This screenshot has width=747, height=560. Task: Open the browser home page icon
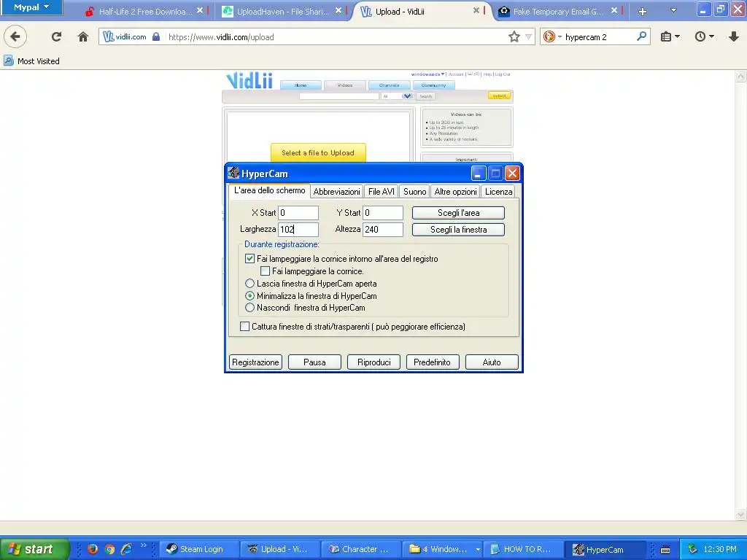[x=83, y=36]
